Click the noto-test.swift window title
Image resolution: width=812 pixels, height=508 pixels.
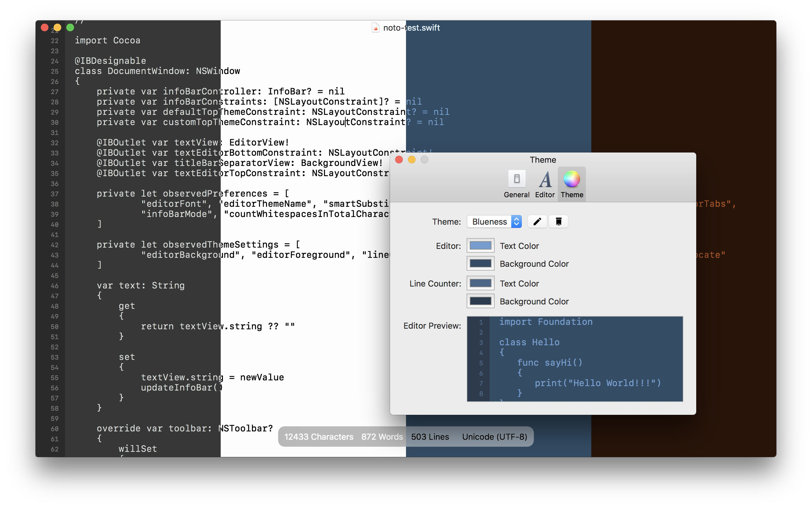pos(411,28)
